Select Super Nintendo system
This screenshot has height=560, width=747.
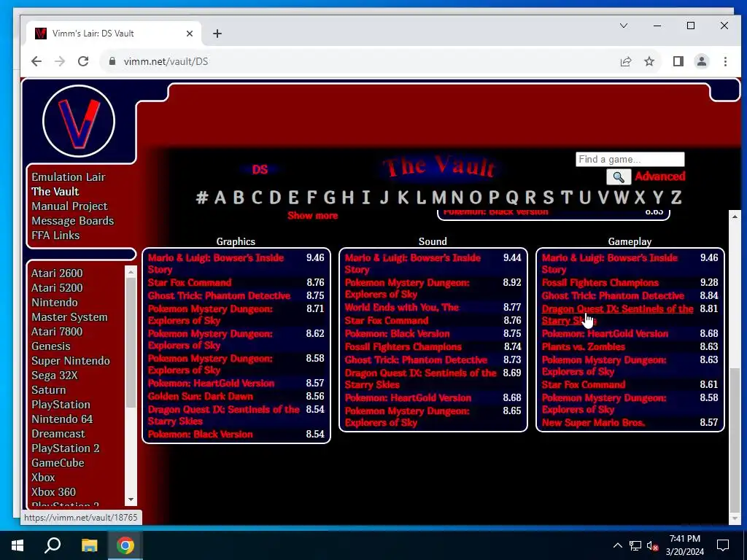pyautogui.click(x=71, y=361)
